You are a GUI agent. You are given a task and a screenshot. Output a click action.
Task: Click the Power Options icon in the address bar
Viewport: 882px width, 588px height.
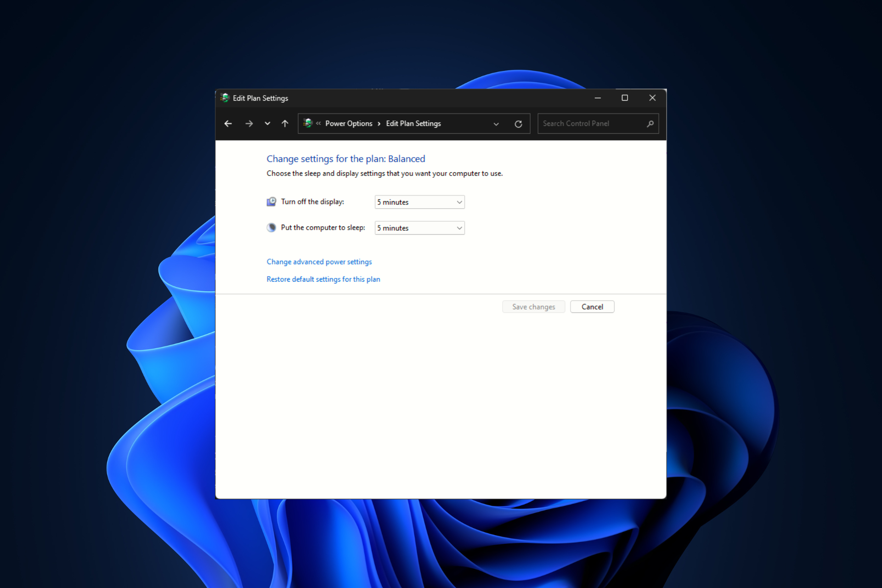click(308, 123)
